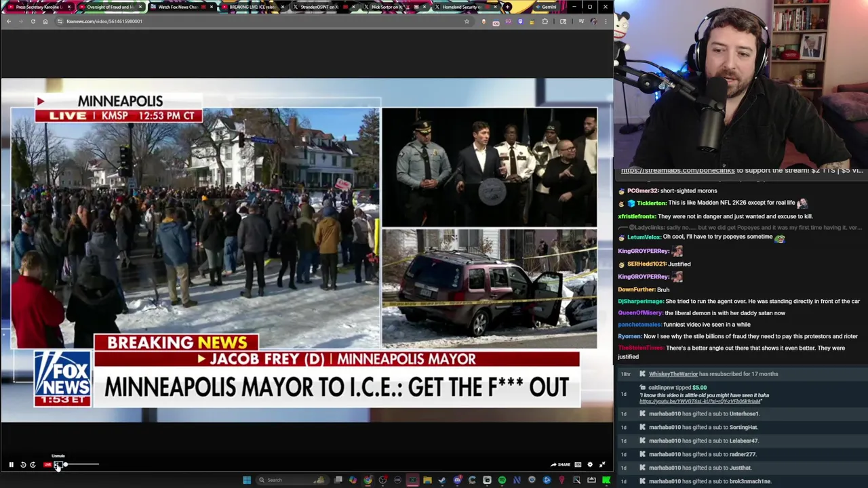
Task: Open a new browser tab with plus button
Action: (x=508, y=7)
